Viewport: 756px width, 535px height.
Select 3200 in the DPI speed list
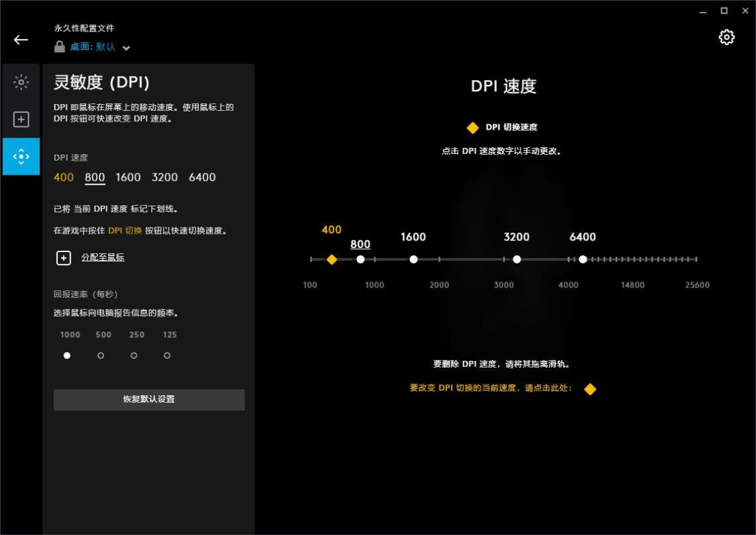pyautogui.click(x=165, y=177)
